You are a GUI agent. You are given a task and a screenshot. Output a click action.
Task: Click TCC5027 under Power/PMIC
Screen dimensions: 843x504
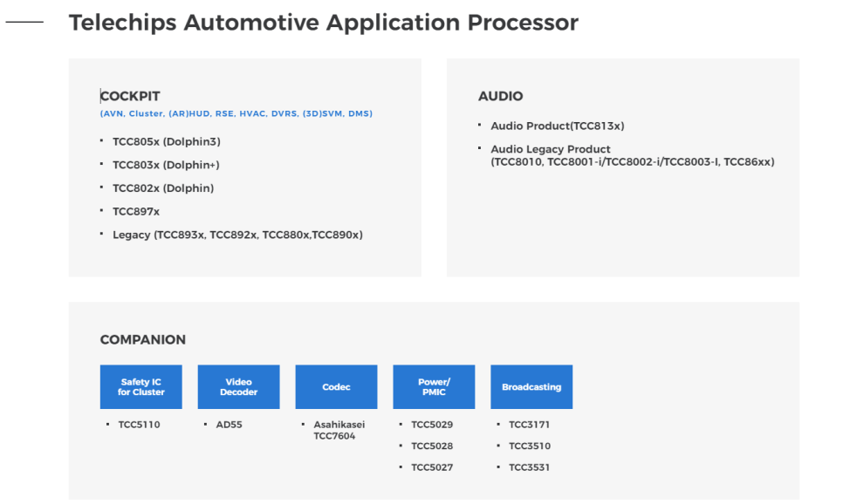[x=432, y=467]
